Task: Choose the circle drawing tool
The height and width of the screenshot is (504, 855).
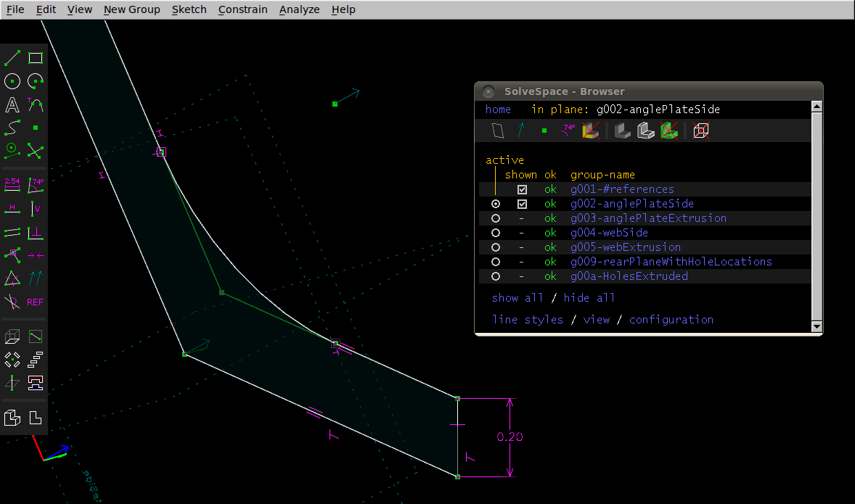Action: (x=12, y=81)
